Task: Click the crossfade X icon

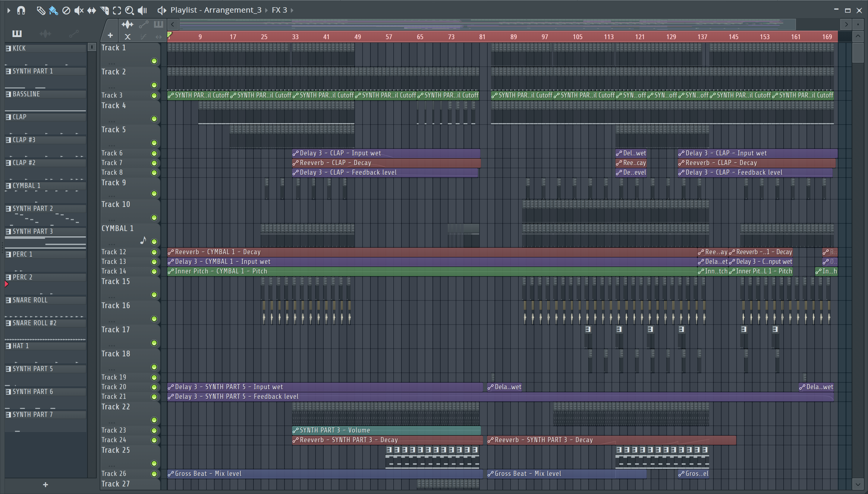Action: [x=127, y=37]
